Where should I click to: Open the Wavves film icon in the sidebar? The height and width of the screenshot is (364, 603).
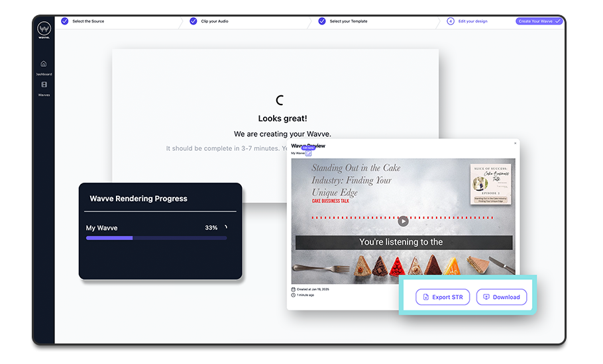coord(44,85)
